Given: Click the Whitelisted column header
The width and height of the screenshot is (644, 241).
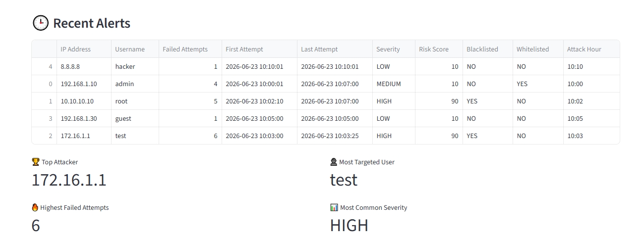Looking at the screenshot, I should [x=538, y=49].
